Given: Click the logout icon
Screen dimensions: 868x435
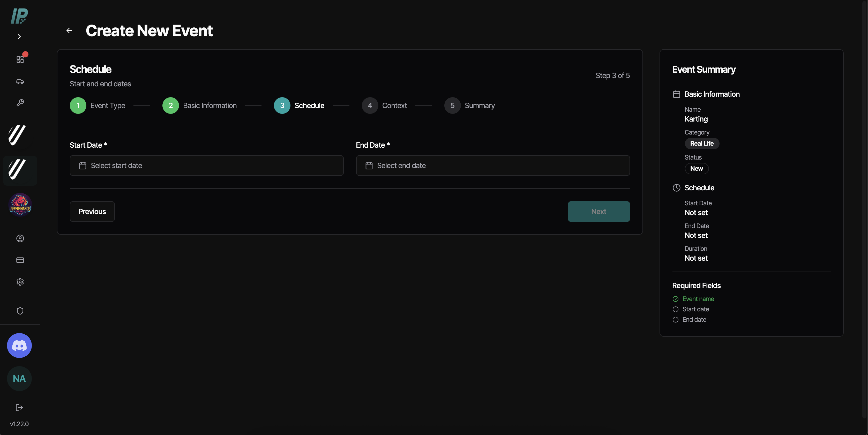Looking at the screenshot, I should [x=20, y=407].
